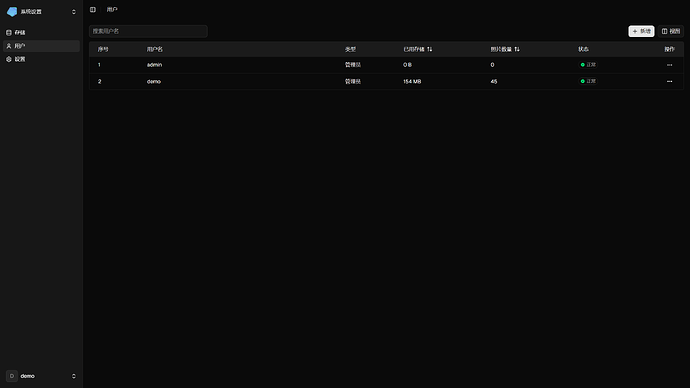The image size is (690, 388).
Task: Select 用户 in the sidebar
Action: click(41, 46)
